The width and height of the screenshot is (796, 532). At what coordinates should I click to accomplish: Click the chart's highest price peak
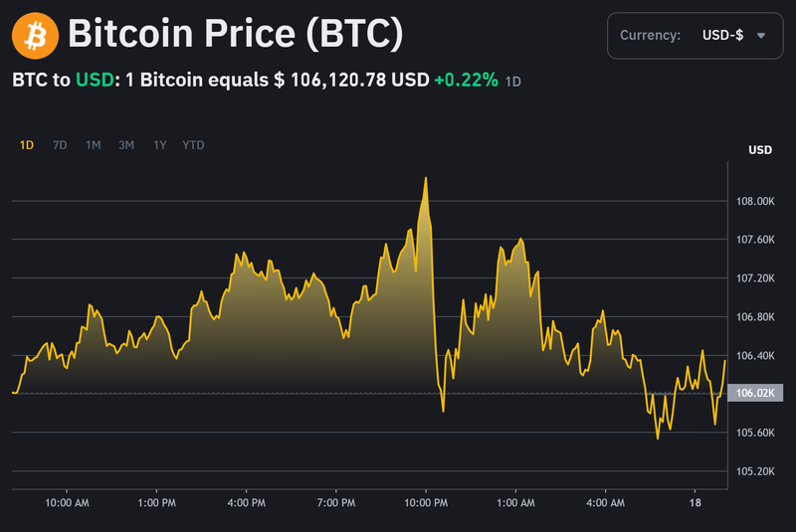[x=426, y=178]
